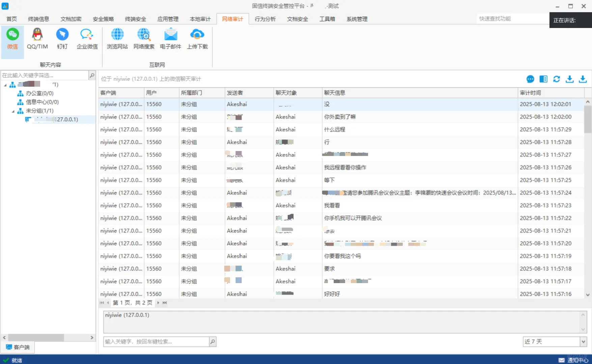Screen dimensions: 592x364
Task: Open the 企业微信 audit view
Action: pyautogui.click(x=86, y=39)
